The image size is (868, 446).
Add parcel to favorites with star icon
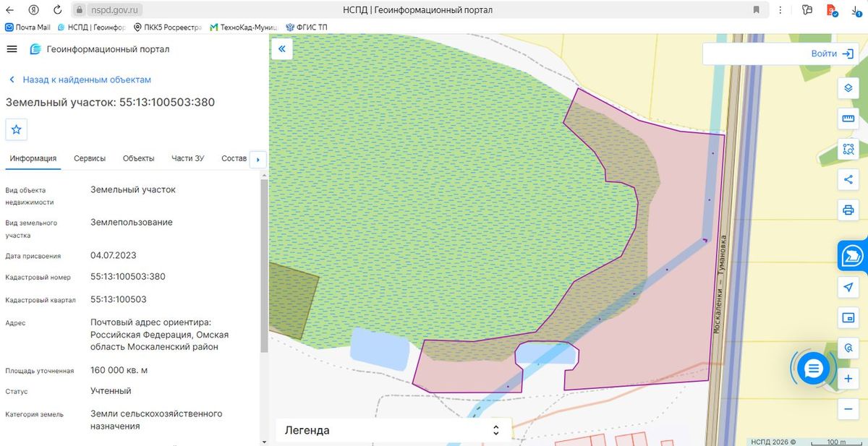(x=17, y=130)
